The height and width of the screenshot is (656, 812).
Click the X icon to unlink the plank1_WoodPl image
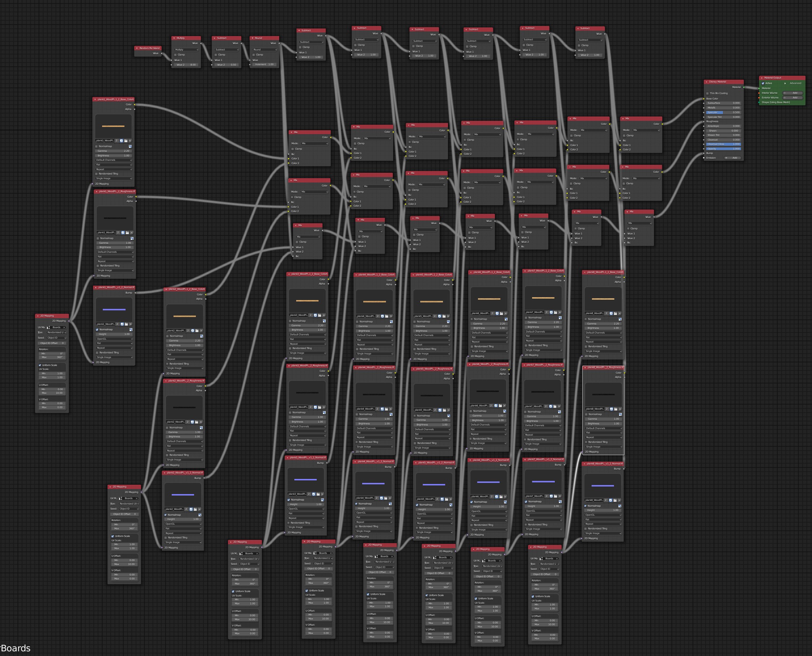coord(130,141)
